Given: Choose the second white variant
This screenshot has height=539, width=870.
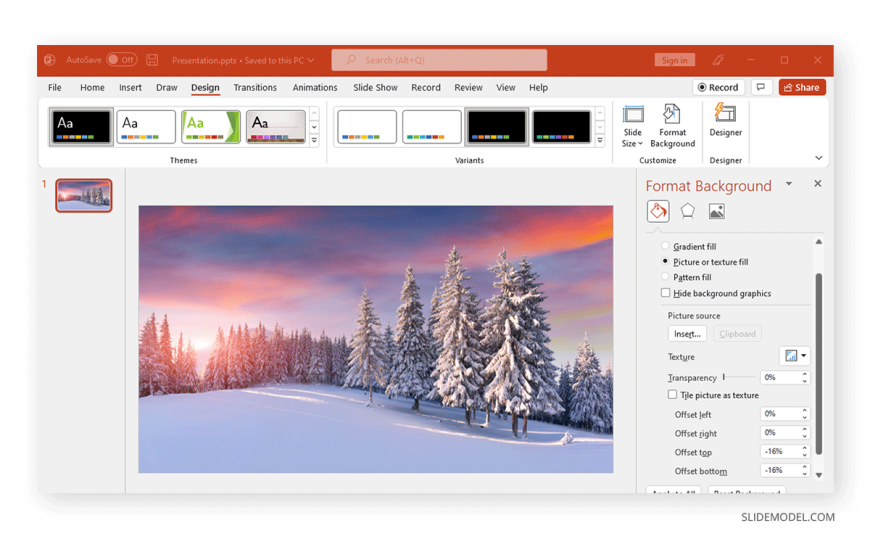Looking at the screenshot, I should pos(432,127).
